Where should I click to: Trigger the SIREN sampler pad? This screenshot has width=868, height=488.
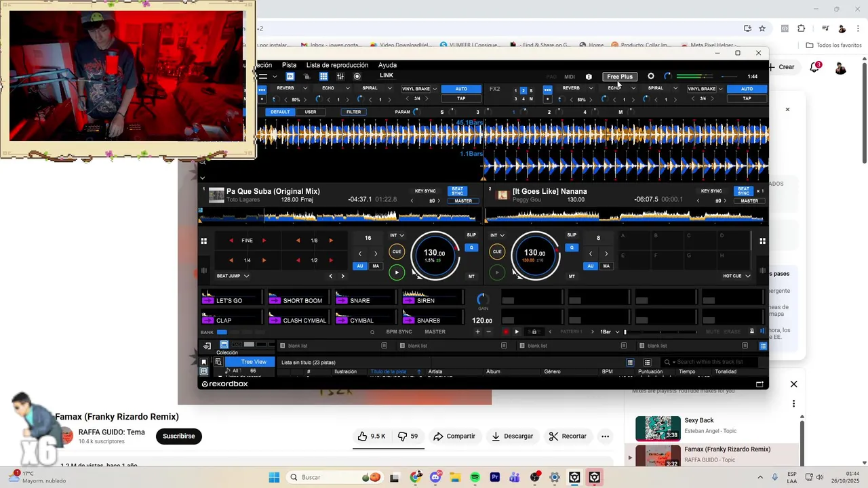click(432, 298)
